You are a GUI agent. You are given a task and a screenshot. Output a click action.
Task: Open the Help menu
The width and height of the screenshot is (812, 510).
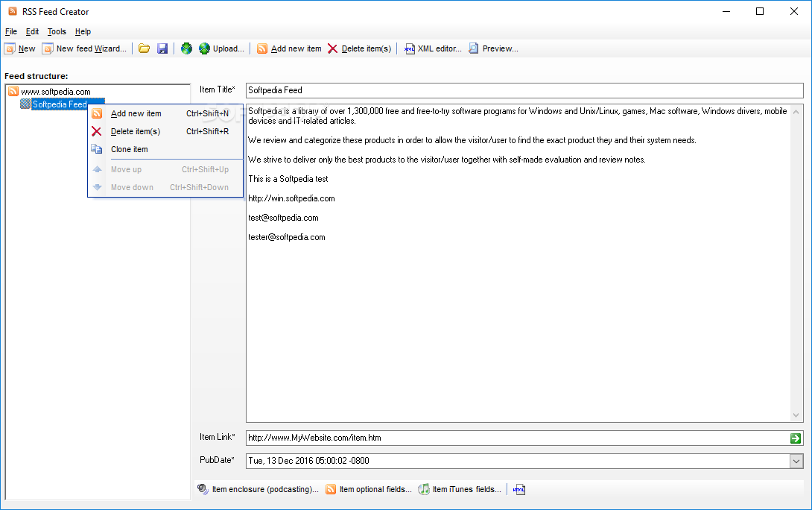83,31
